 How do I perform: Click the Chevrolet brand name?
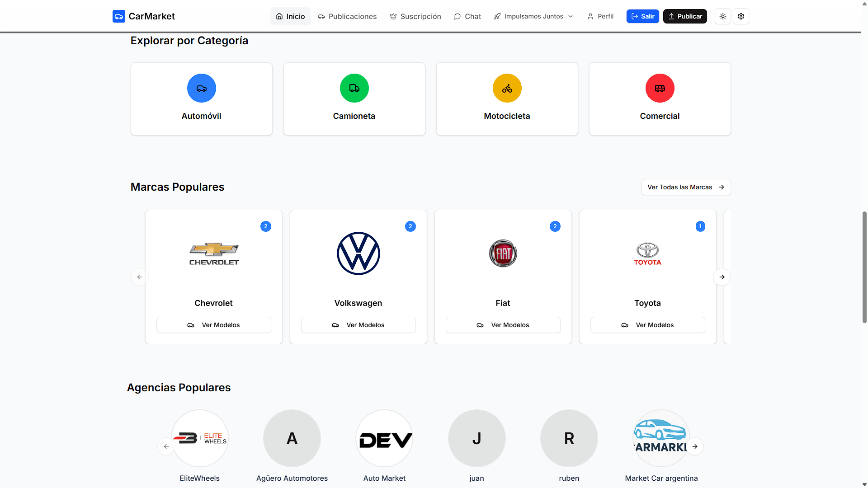214,303
